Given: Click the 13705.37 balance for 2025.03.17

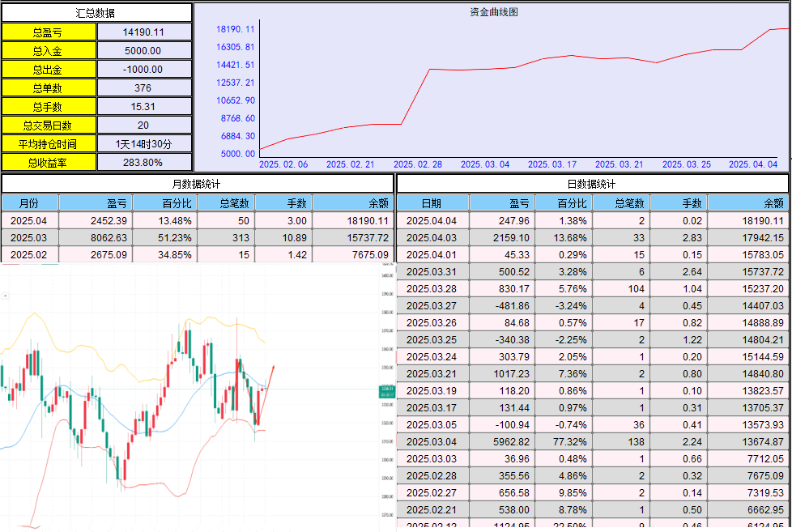Looking at the screenshot, I should 763,408.
